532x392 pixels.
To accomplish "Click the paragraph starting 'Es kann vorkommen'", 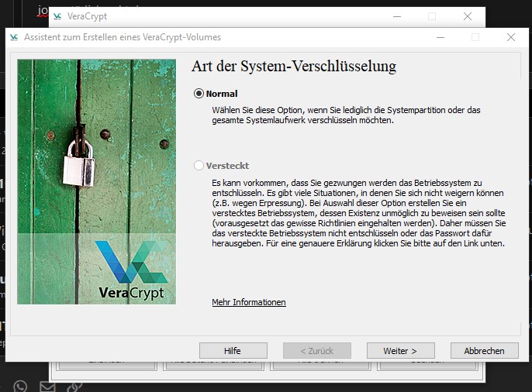I will click(358, 213).
